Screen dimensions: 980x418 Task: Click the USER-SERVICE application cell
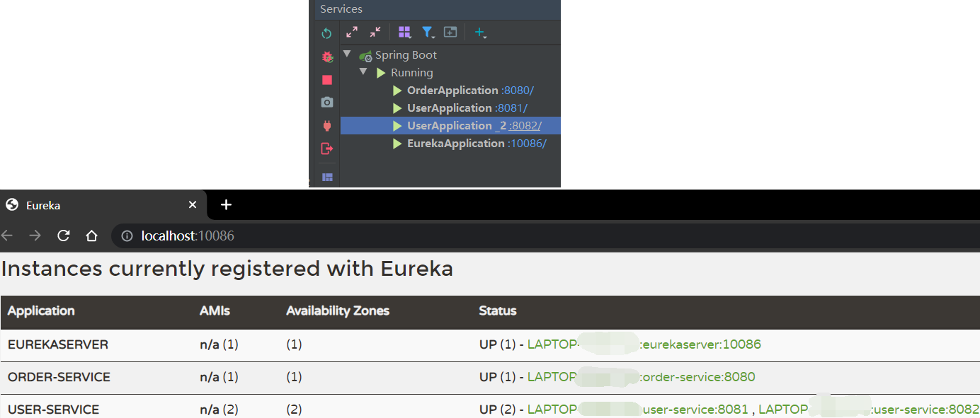click(53, 410)
